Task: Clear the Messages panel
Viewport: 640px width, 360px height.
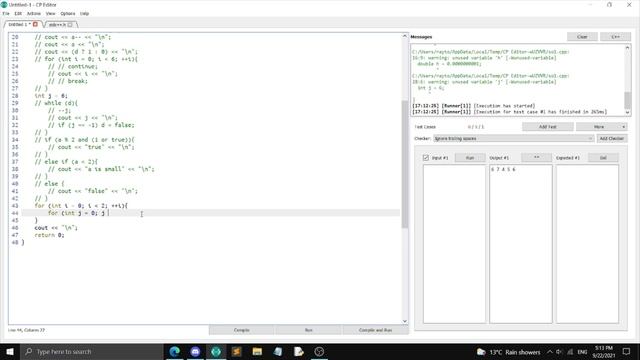Action: (582, 37)
